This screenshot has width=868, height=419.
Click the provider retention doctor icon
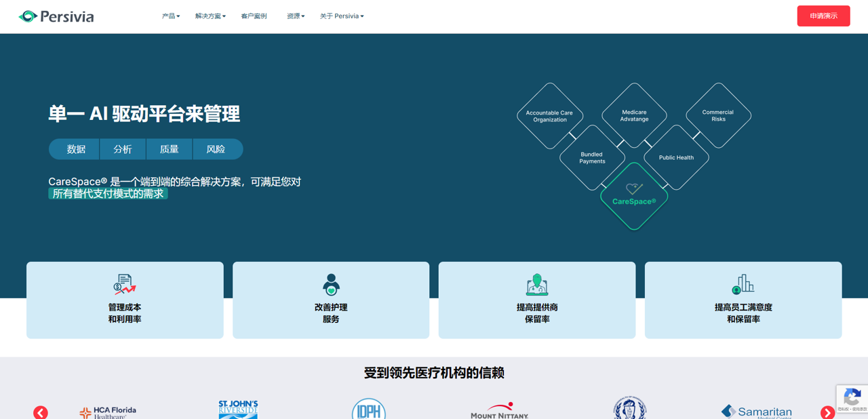click(x=537, y=284)
